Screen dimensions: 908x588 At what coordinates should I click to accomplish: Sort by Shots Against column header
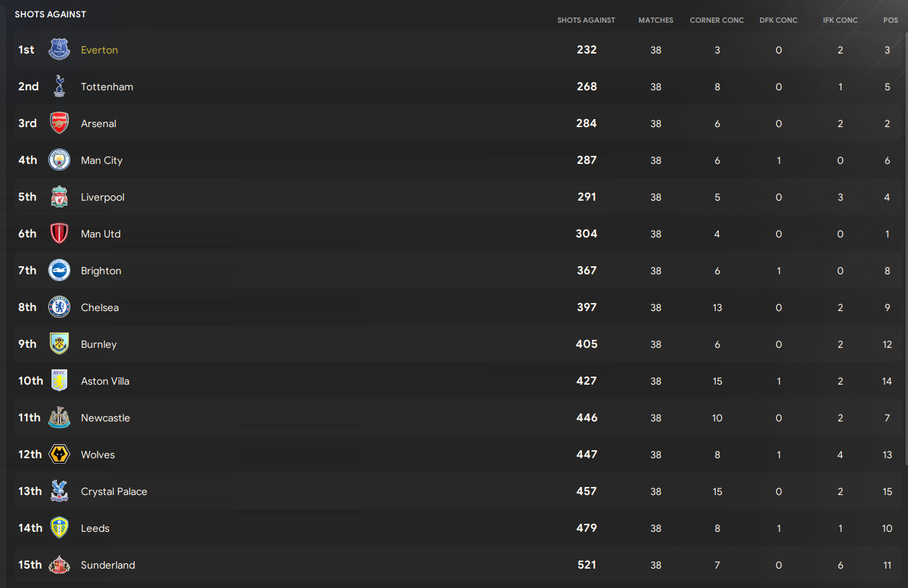pyautogui.click(x=586, y=20)
